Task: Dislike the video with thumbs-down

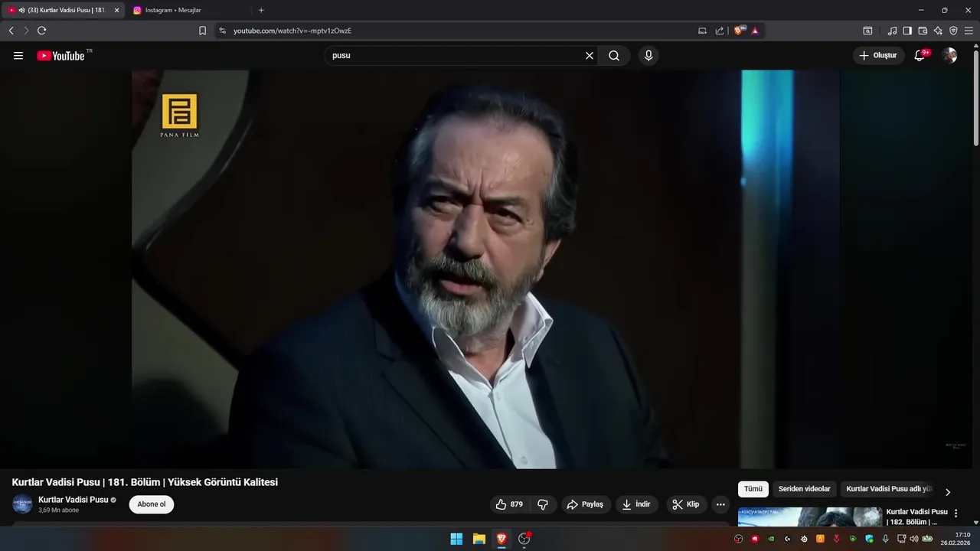Action: [x=543, y=504]
